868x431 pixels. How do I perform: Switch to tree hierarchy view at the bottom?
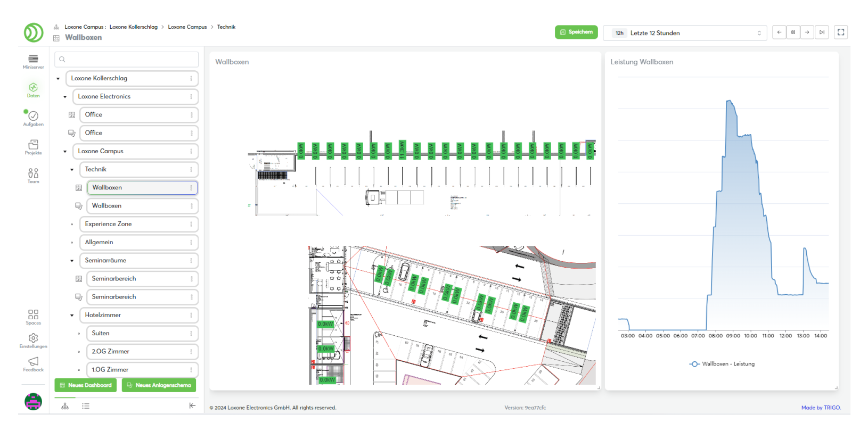(x=65, y=406)
